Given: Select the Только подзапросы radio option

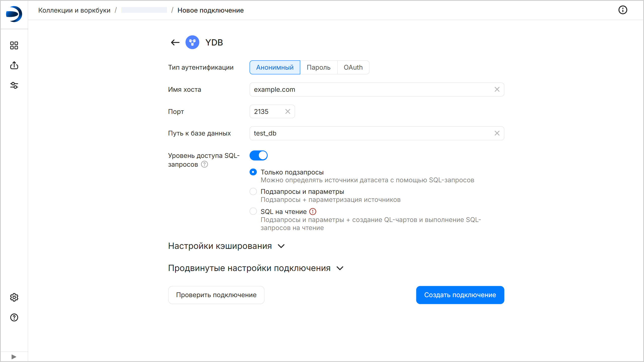Looking at the screenshot, I should click(253, 172).
